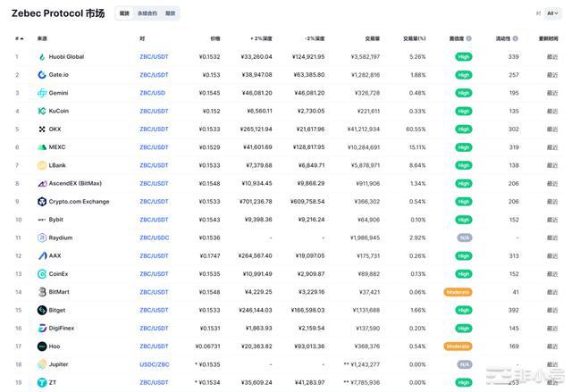Click the Jupiter exchange logo
Screen dimensions: 572x392
[x=42, y=364]
